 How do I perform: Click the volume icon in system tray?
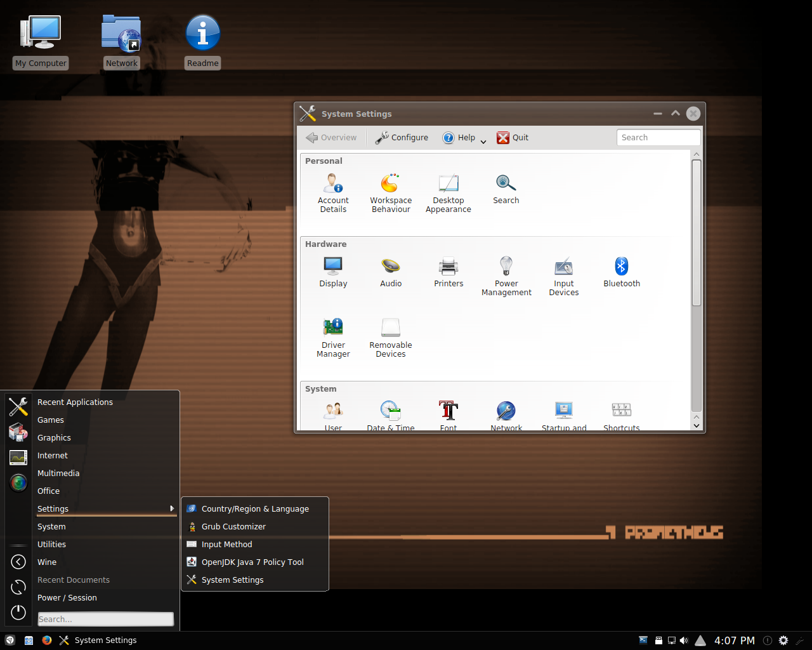684,640
